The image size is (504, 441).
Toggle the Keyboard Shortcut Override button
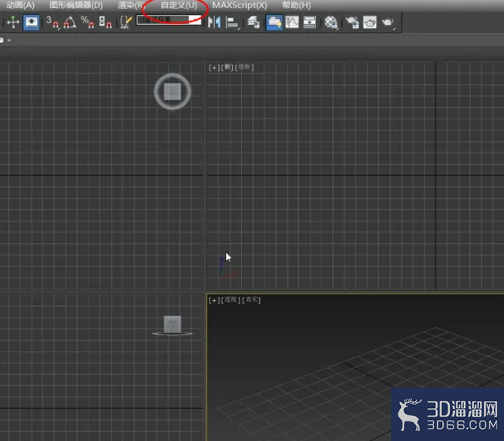click(x=31, y=22)
